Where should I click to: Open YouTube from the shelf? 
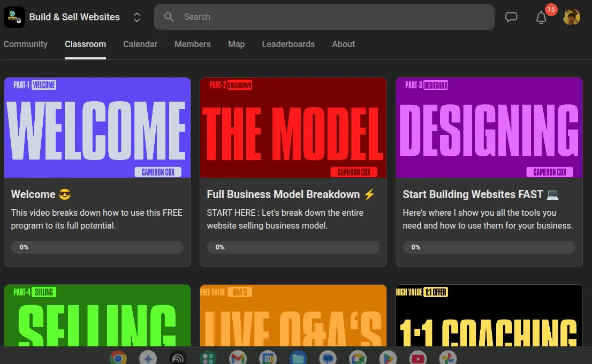click(x=418, y=358)
